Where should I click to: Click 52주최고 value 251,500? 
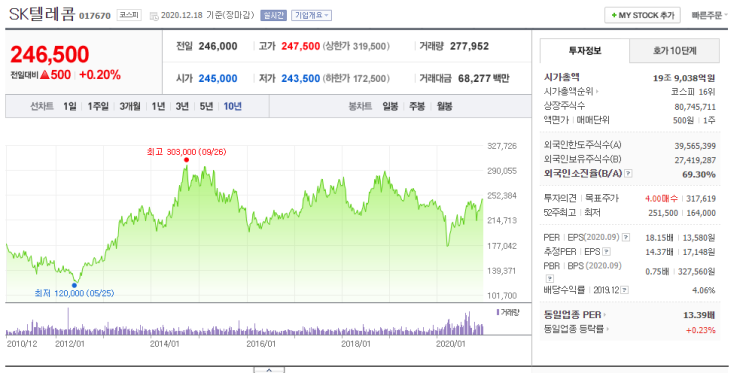[663, 213]
